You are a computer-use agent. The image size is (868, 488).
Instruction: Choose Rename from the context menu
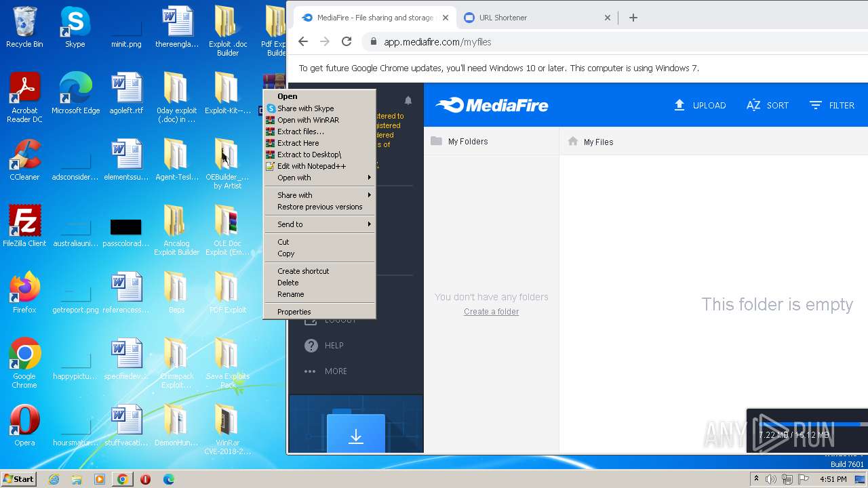coord(319,294)
